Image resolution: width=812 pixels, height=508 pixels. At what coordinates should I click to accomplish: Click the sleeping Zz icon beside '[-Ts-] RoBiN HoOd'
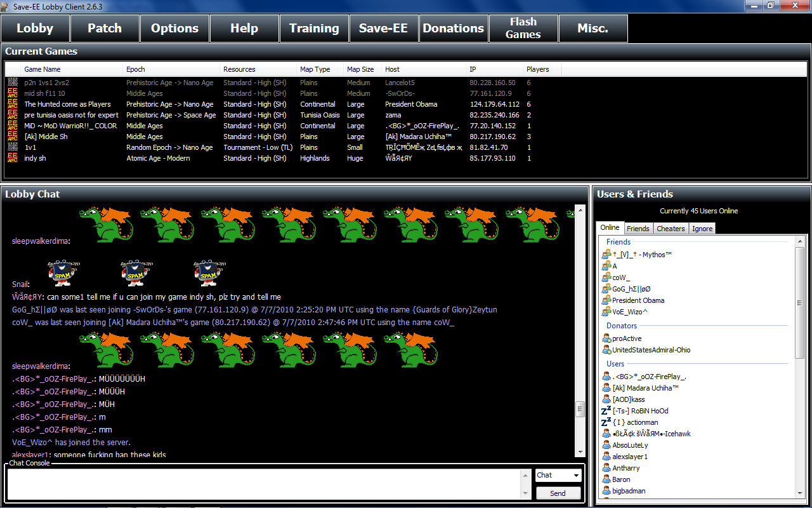[605, 411]
